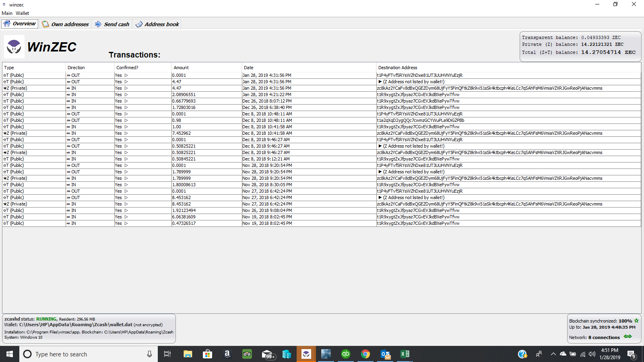Sort transactions by Amount column header
Viewport: 644px width, 362px height.
click(x=206, y=68)
